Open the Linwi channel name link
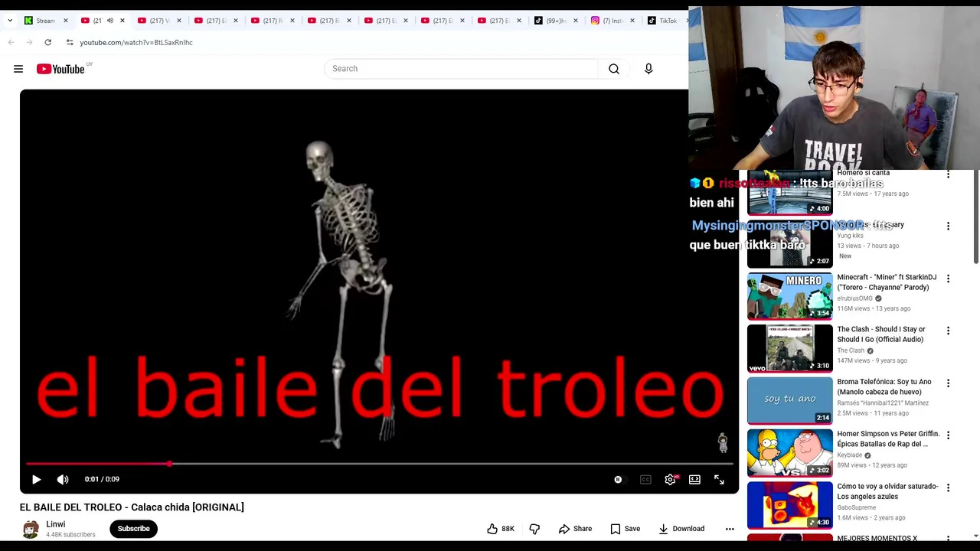This screenshot has width=980, height=551. point(55,524)
